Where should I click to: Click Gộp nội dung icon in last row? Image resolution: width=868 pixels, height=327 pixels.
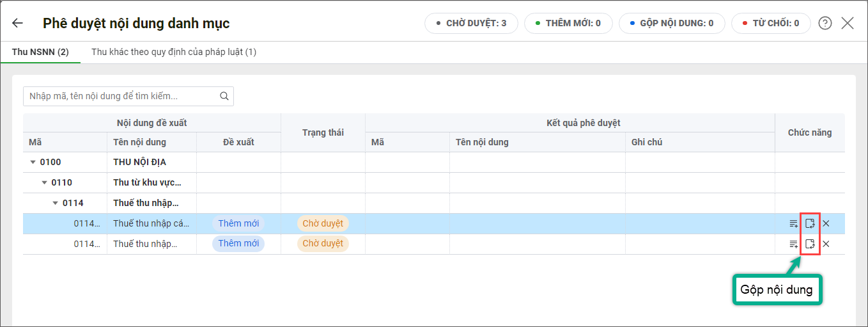coord(810,244)
